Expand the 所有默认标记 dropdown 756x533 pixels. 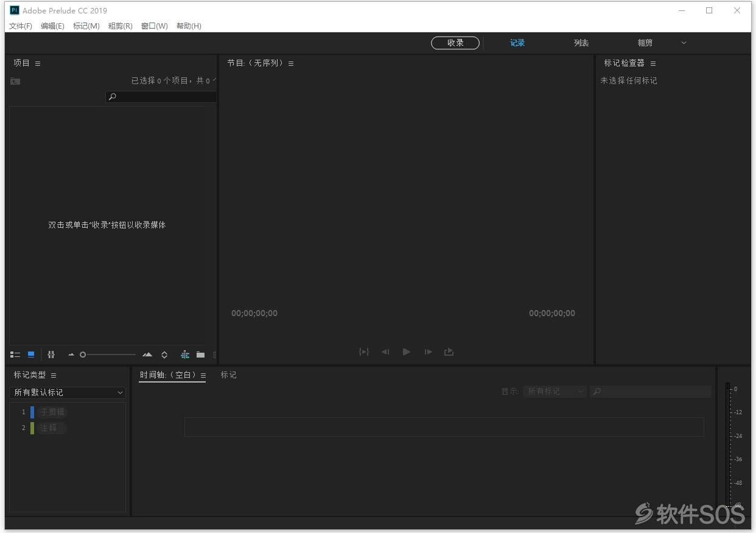(x=68, y=392)
